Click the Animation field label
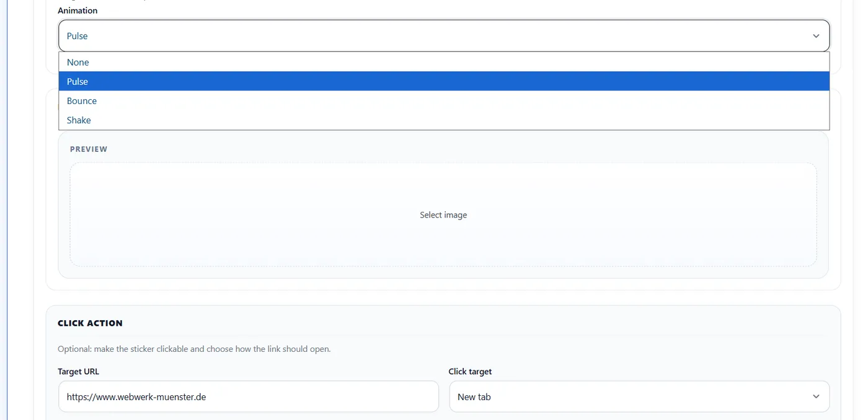The image size is (868, 420). (77, 11)
